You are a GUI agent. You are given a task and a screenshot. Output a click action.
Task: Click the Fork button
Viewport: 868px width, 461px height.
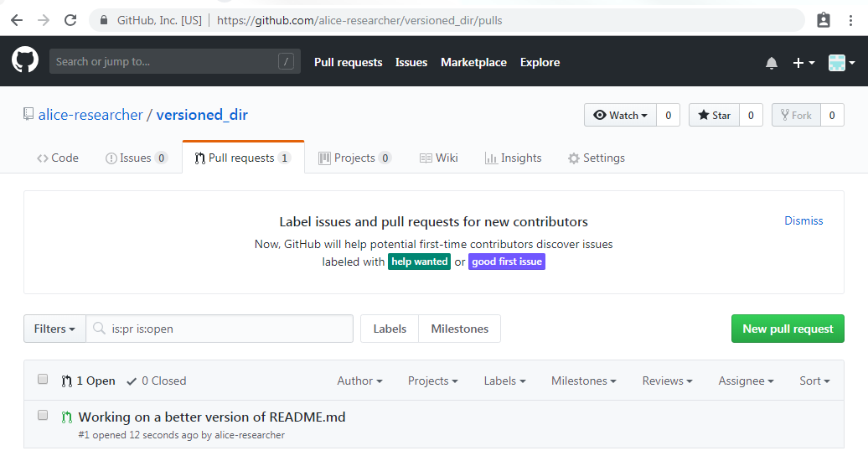point(796,116)
